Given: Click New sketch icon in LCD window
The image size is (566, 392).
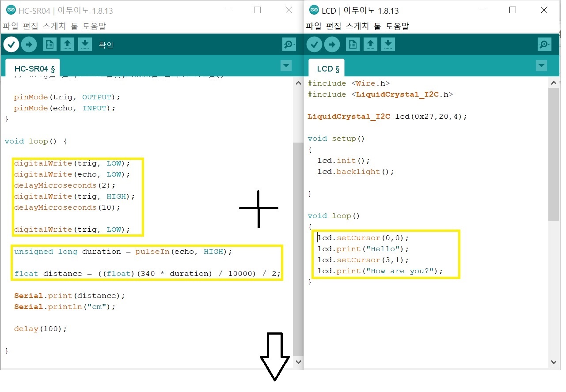Looking at the screenshot, I should 353,44.
